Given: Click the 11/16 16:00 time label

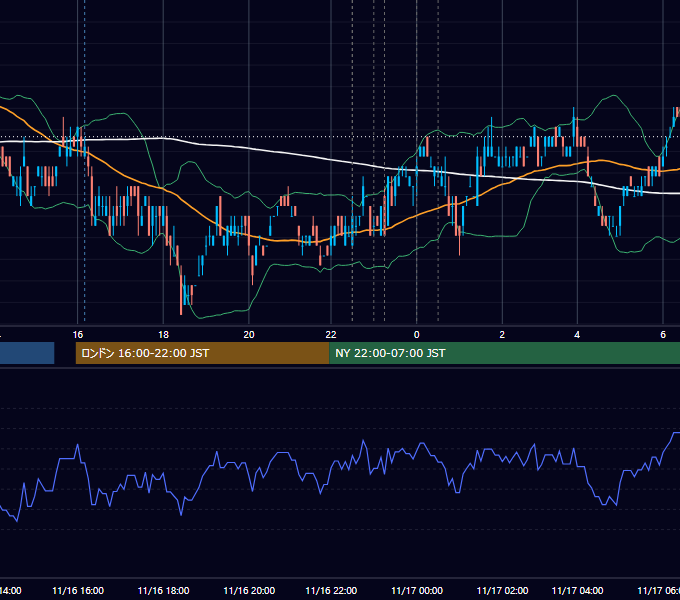Looking at the screenshot, I should click(x=78, y=590).
